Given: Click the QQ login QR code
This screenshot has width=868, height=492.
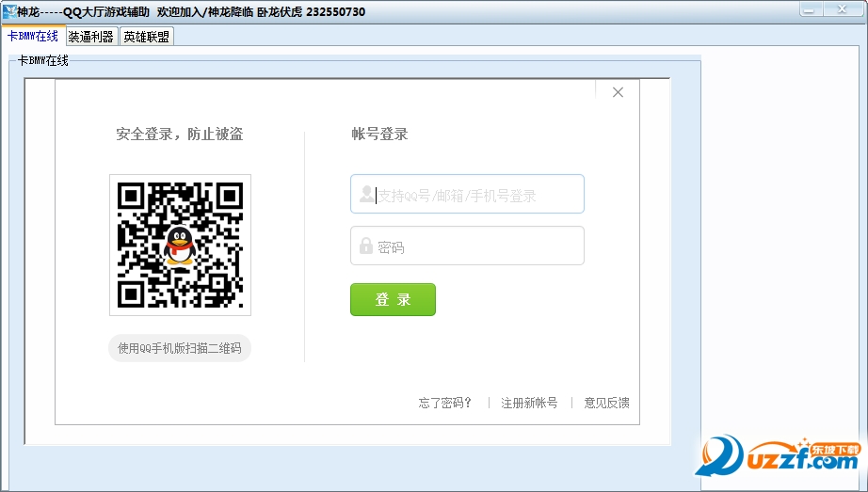Looking at the screenshot, I should coord(180,245).
